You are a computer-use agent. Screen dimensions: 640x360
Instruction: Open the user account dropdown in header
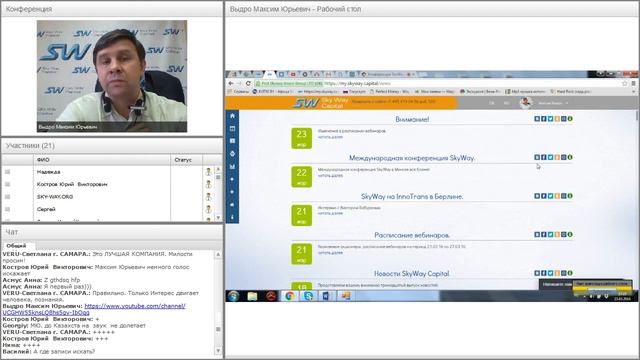553,103
